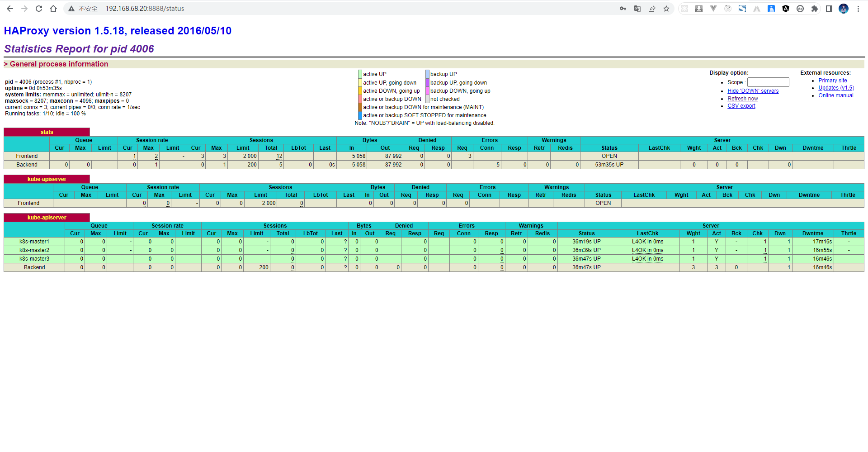Open the blue S extension icon

coord(742,9)
